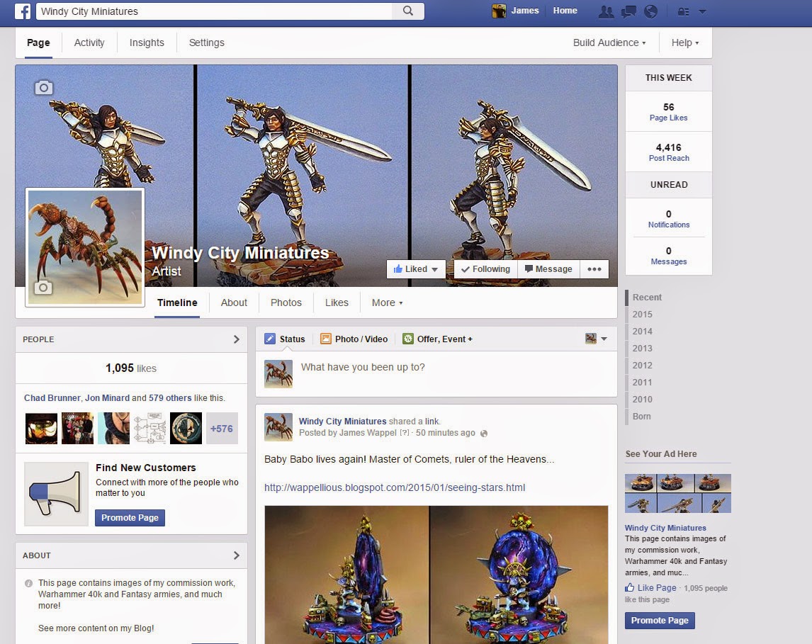812x644 pixels.
Task: Click James profile picture in top bar
Action: 499,11
